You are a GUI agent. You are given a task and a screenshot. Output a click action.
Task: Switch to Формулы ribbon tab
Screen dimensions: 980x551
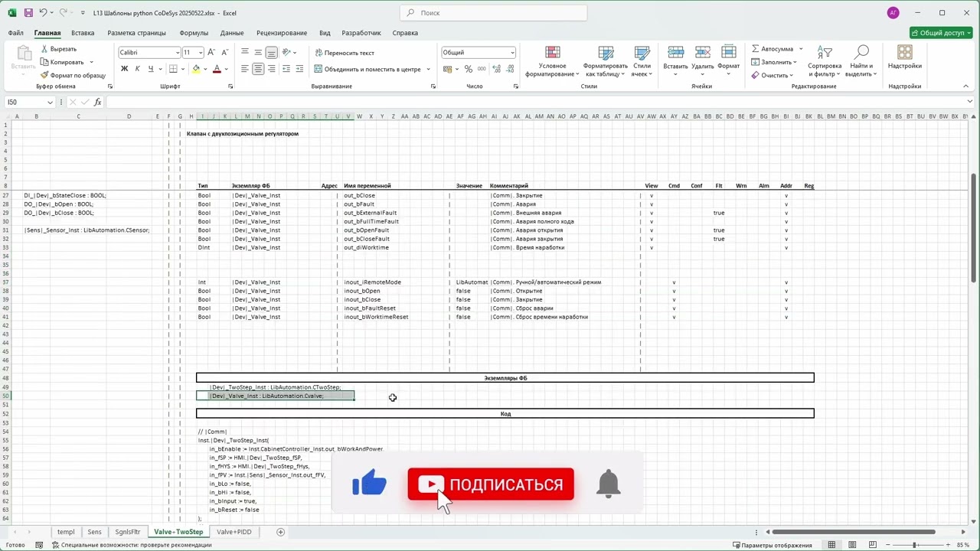point(194,33)
